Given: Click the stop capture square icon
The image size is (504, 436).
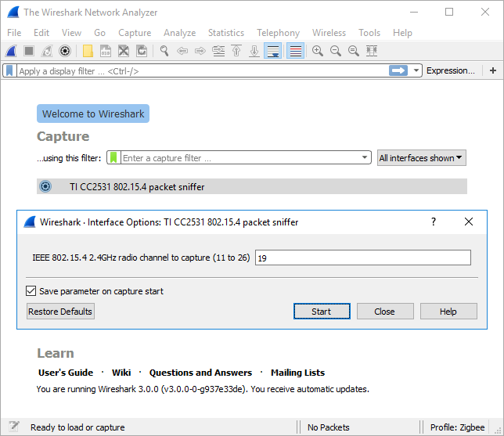Looking at the screenshot, I should (x=29, y=51).
